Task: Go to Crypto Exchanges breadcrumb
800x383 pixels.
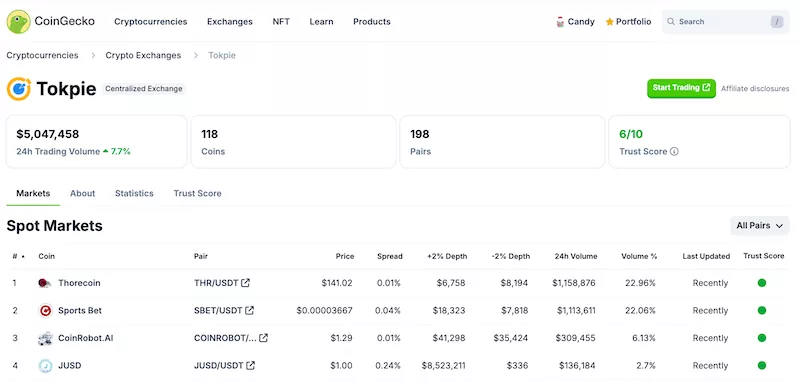Action: pos(143,55)
